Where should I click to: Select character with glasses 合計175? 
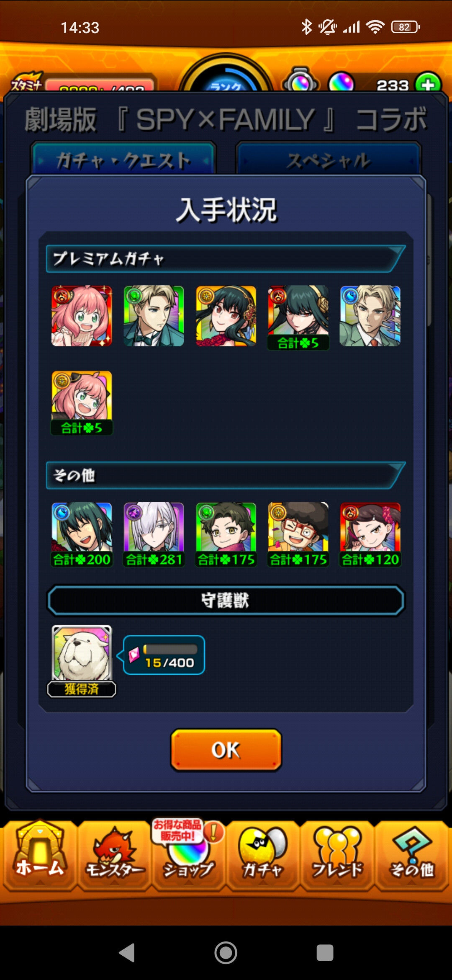298,534
